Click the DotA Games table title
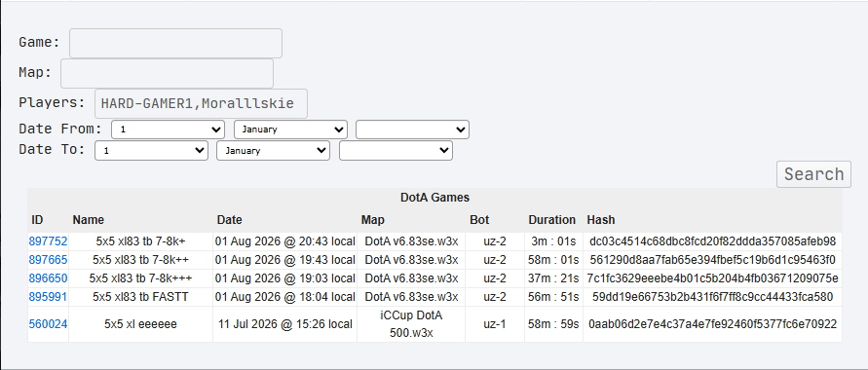The width and height of the screenshot is (868, 370). click(x=434, y=198)
